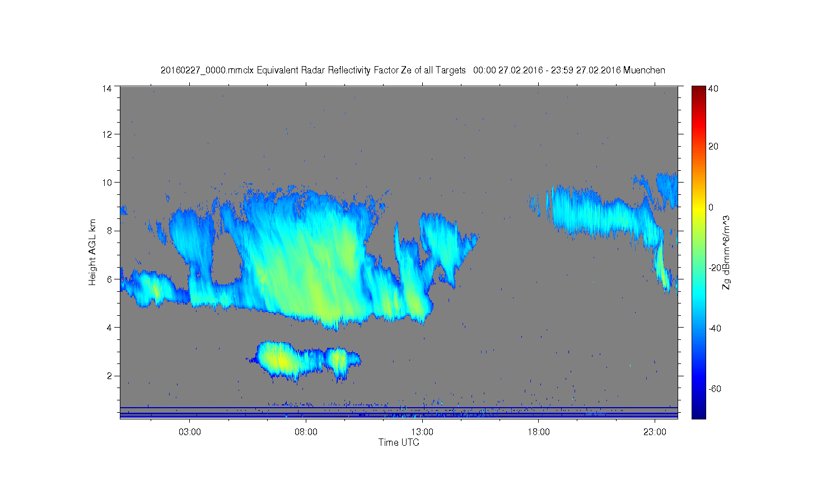Click the "23:00" time tick label
Image resolution: width=840 pixels, height=504 pixels.
655,432
